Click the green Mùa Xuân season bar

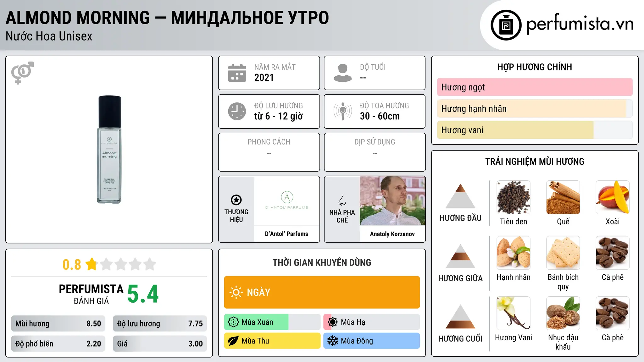coord(272,322)
